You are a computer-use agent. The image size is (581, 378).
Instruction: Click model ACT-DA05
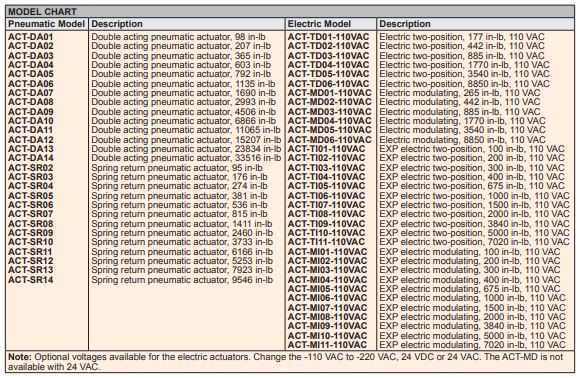click(31, 74)
